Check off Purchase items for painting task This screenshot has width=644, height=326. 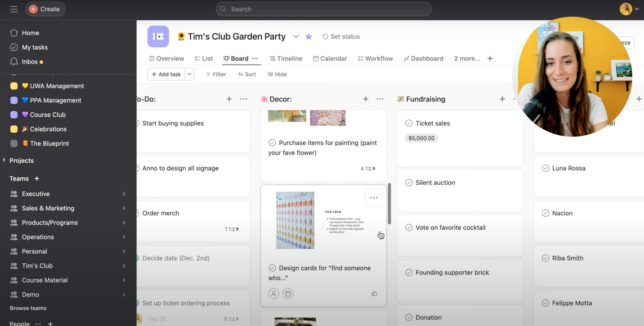click(272, 143)
